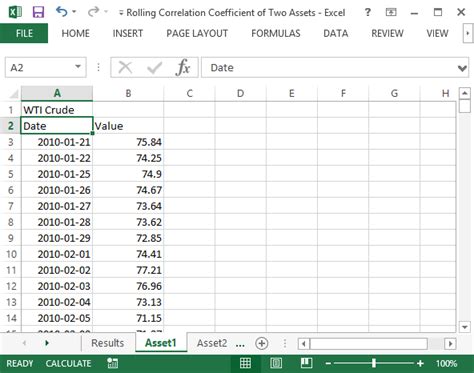Open Excel Help question mark
Screen dimensions: 474x373
368,13
